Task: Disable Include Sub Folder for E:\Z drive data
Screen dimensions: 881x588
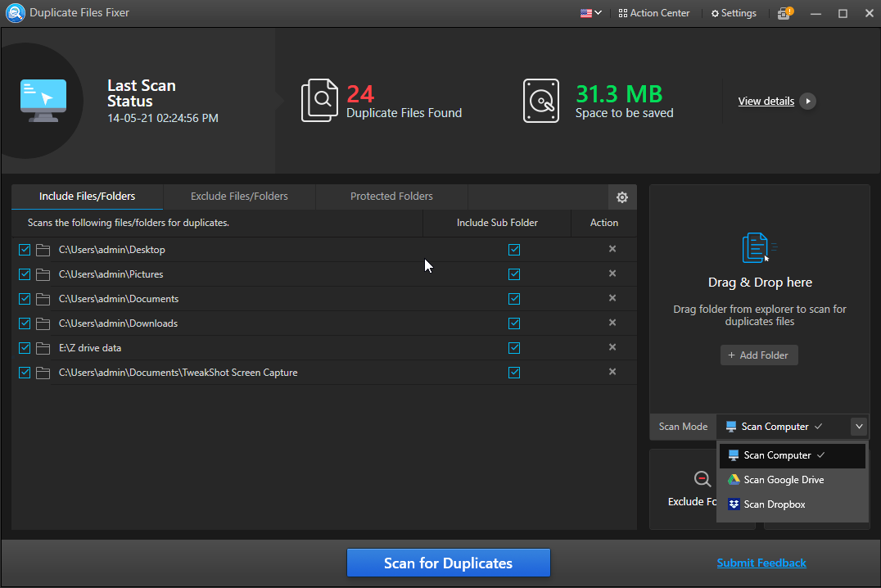Action: pyautogui.click(x=514, y=347)
